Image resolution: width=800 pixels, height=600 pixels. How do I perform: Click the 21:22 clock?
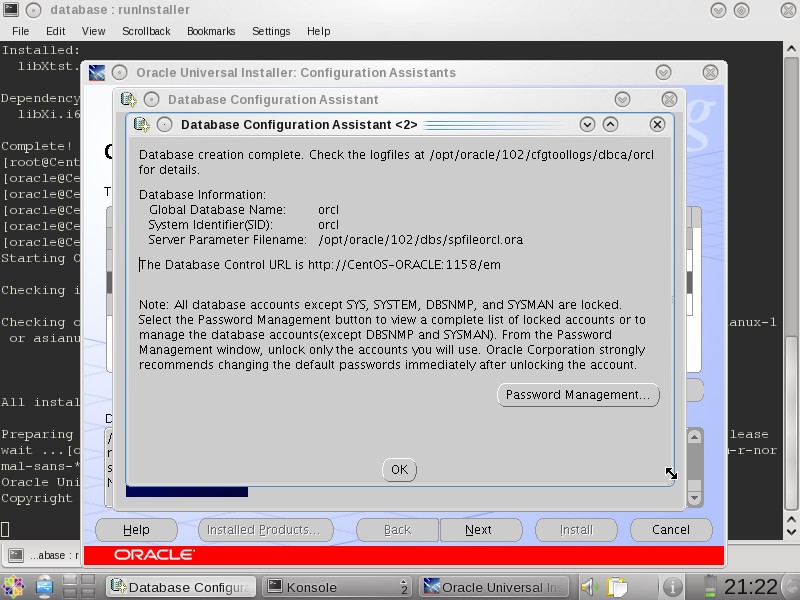751,587
